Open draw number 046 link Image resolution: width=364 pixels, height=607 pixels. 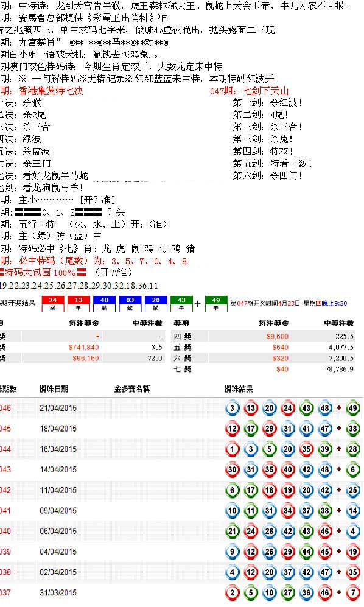[x=5, y=408]
